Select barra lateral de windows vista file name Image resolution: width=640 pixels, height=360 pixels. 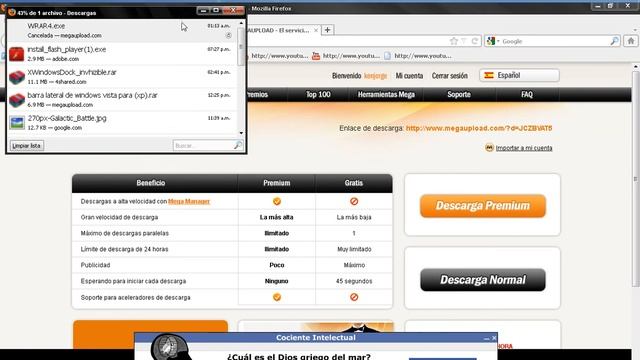[x=92, y=95]
